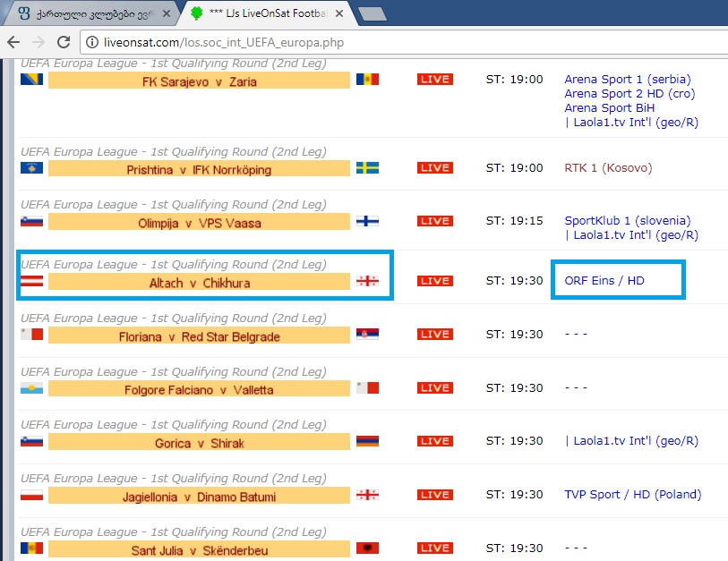Click the Malta flag beside Valletta
Viewport: 728px width, 561px height.
(x=367, y=388)
